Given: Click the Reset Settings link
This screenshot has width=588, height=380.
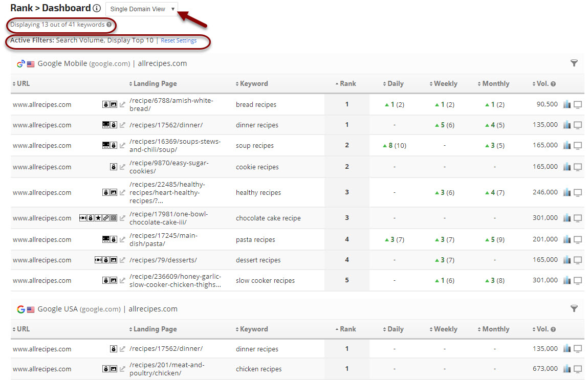Looking at the screenshot, I should pos(179,40).
